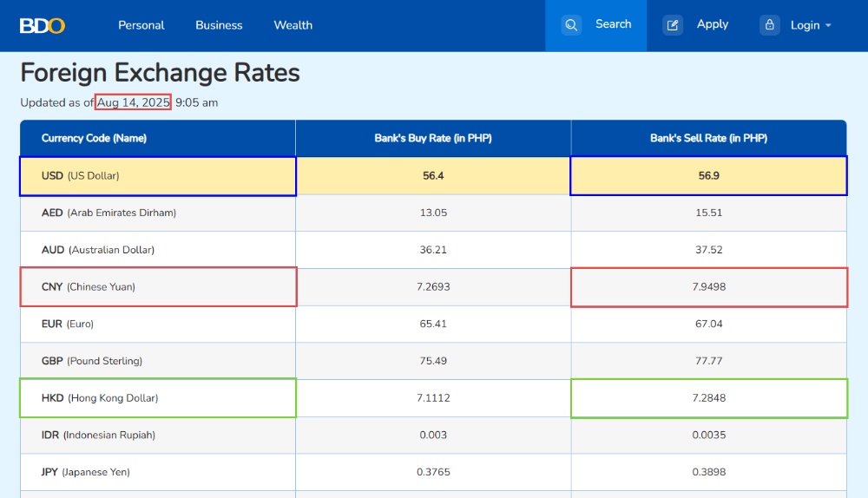
Task: Click the Login padlock icon
Action: [x=769, y=25]
